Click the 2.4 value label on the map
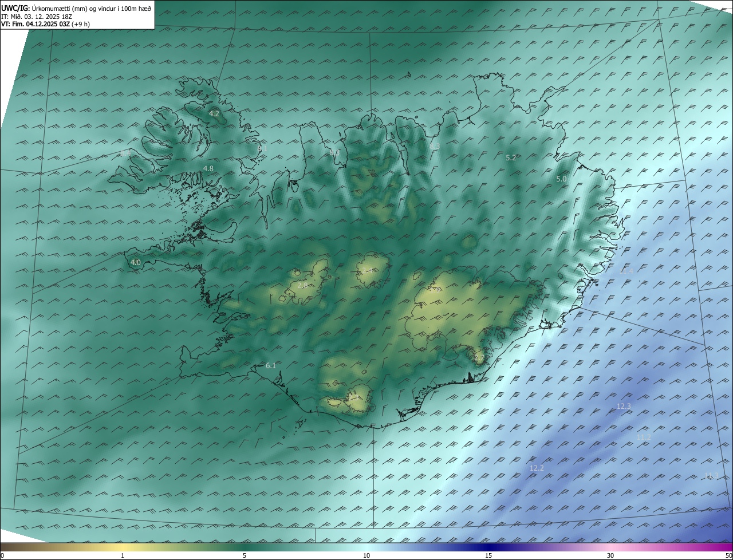This screenshot has width=733, height=560. click(x=368, y=270)
